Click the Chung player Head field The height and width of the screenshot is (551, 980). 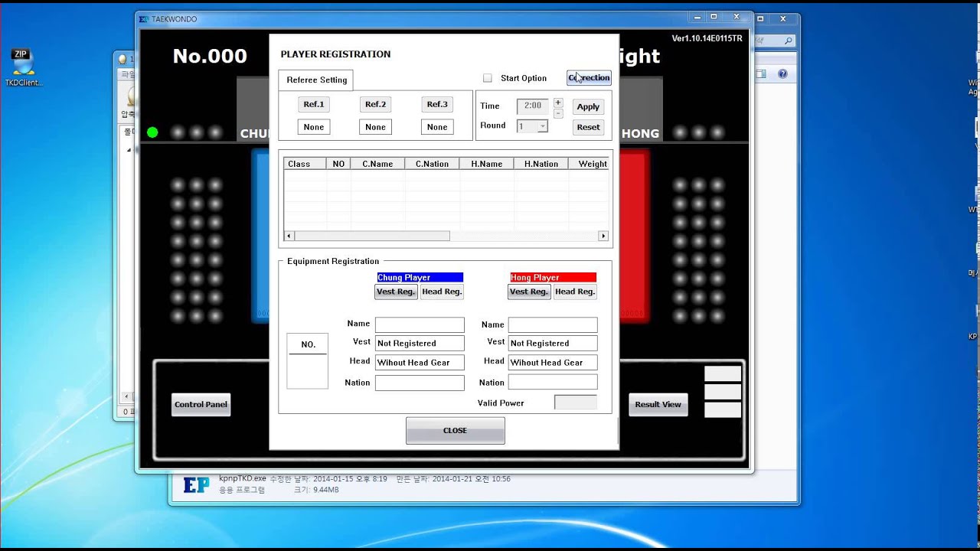point(420,363)
